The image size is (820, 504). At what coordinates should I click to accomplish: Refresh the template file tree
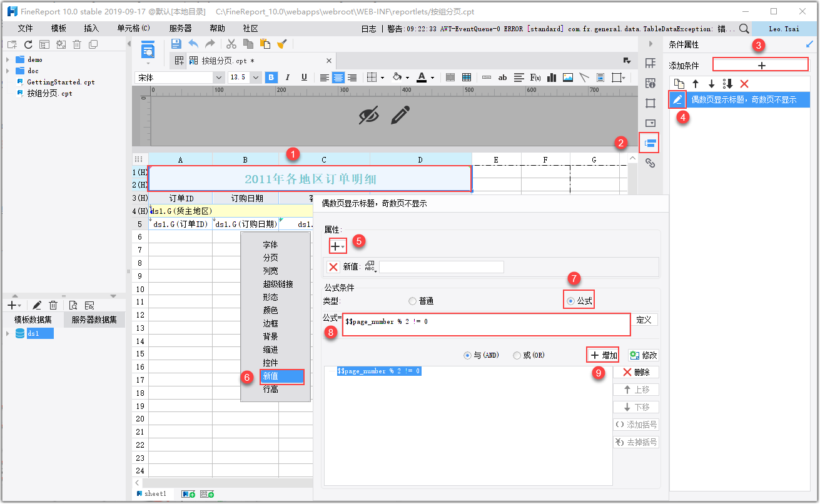[28, 44]
